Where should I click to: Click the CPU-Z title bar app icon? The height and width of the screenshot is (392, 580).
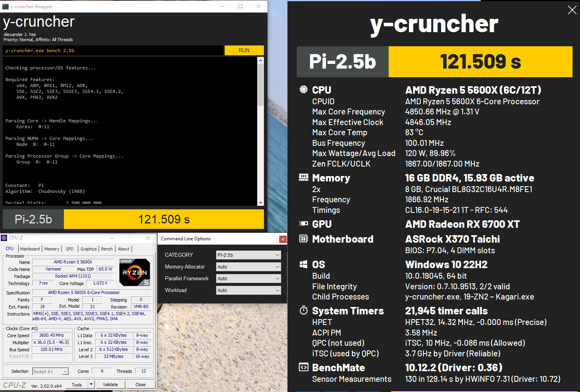4,238
